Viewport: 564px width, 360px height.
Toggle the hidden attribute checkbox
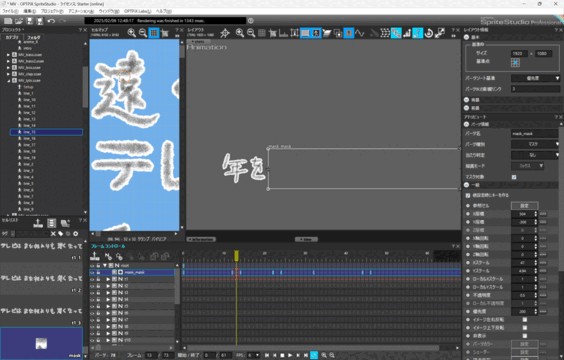[525, 336]
